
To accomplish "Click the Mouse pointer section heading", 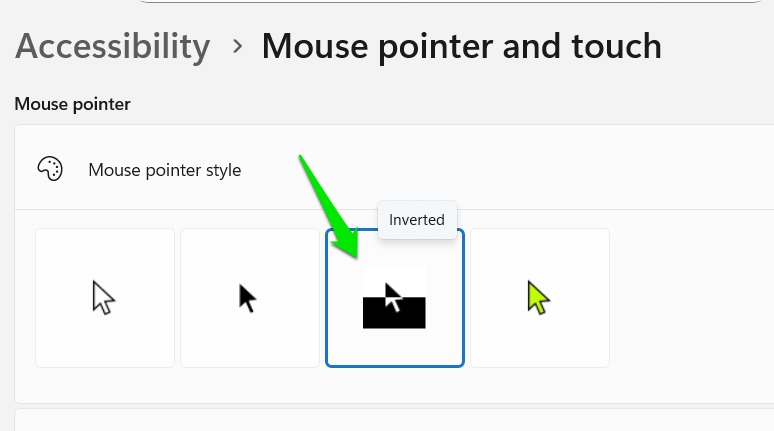I will (72, 104).
